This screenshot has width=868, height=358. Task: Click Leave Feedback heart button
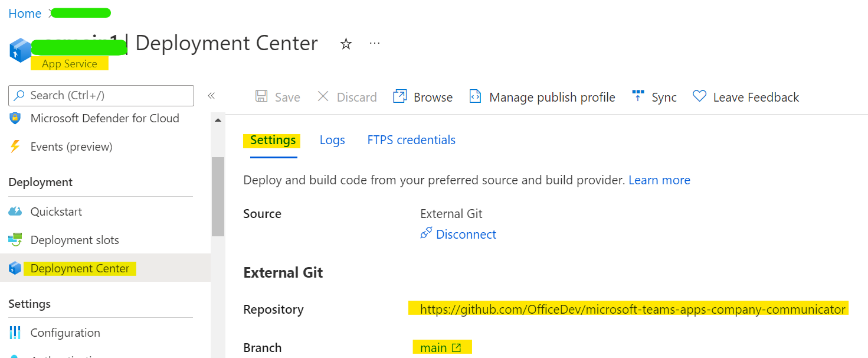point(746,97)
